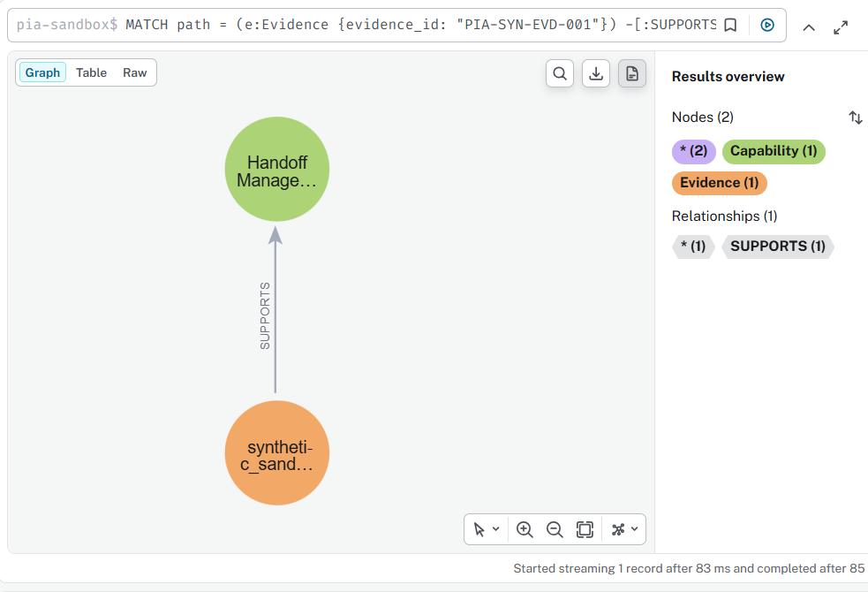868x592 pixels.
Task: Select all relationships * (1) chip
Action: pos(693,247)
